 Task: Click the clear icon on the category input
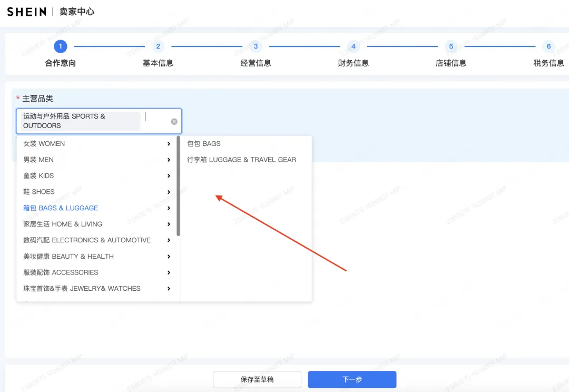tap(174, 121)
